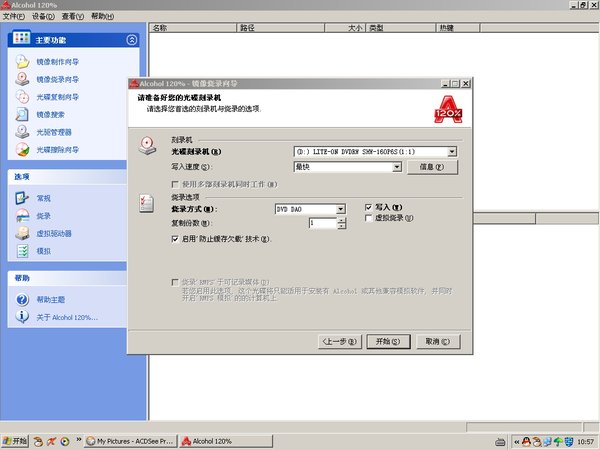Screen dimensions: 600x450
Task: Click the 复制份数 number input field
Action: pos(323,223)
